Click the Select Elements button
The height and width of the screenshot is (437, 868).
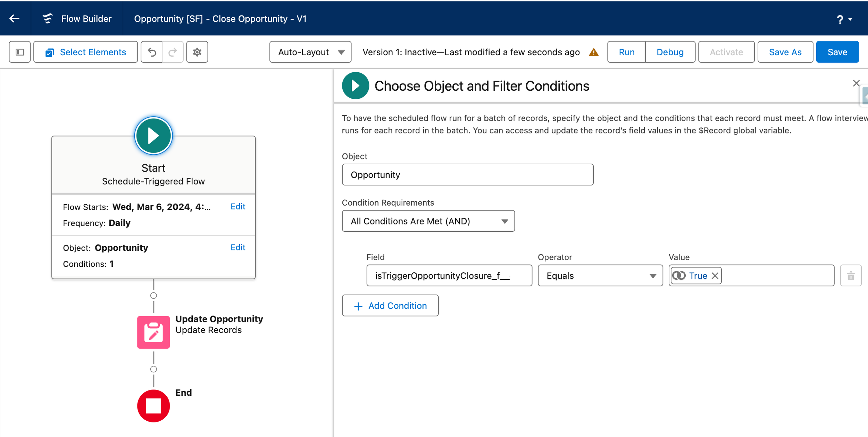click(86, 52)
